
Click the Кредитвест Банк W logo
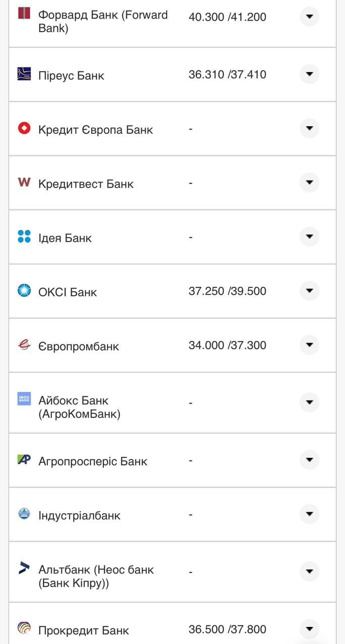[24, 182]
